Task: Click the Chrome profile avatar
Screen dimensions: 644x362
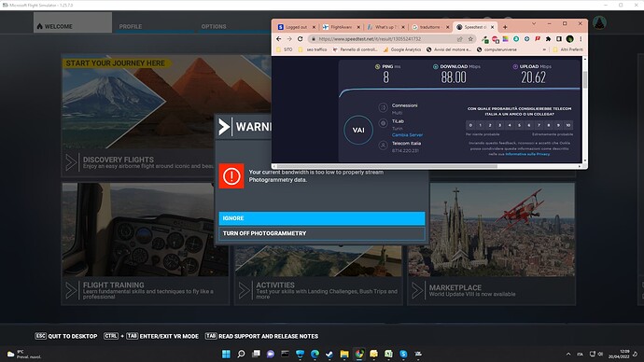Action: tap(569, 39)
